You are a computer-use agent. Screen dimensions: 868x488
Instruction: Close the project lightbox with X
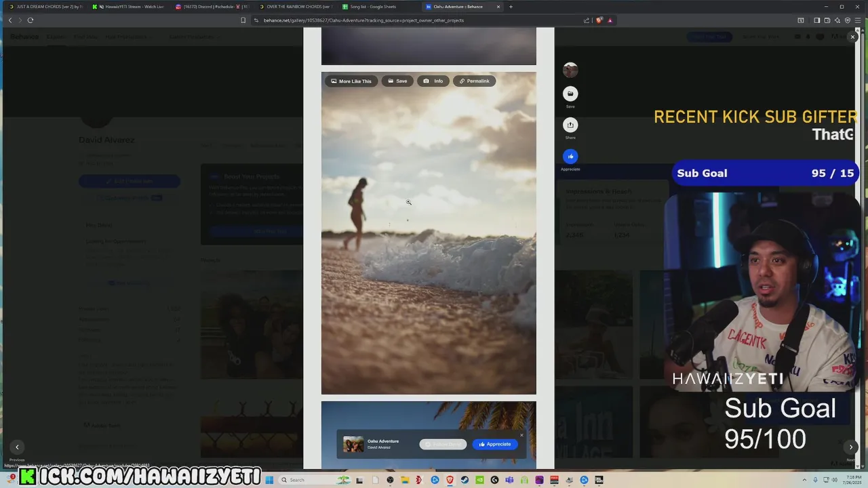852,37
